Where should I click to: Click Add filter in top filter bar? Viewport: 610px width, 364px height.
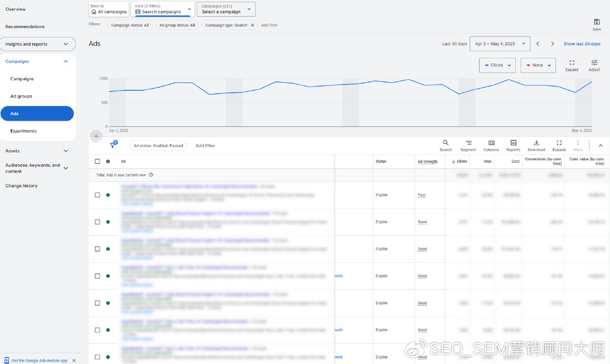[269, 25]
